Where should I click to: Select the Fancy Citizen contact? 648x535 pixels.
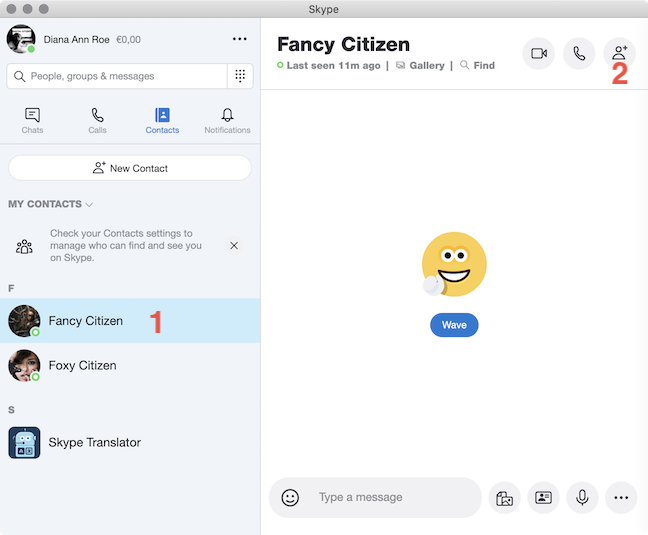click(x=130, y=321)
